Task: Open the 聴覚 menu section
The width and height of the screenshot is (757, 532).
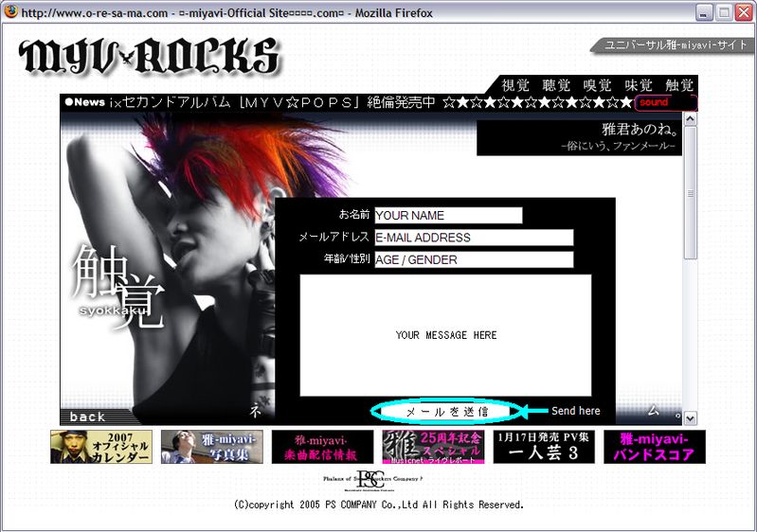Action: pyautogui.click(x=557, y=85)
